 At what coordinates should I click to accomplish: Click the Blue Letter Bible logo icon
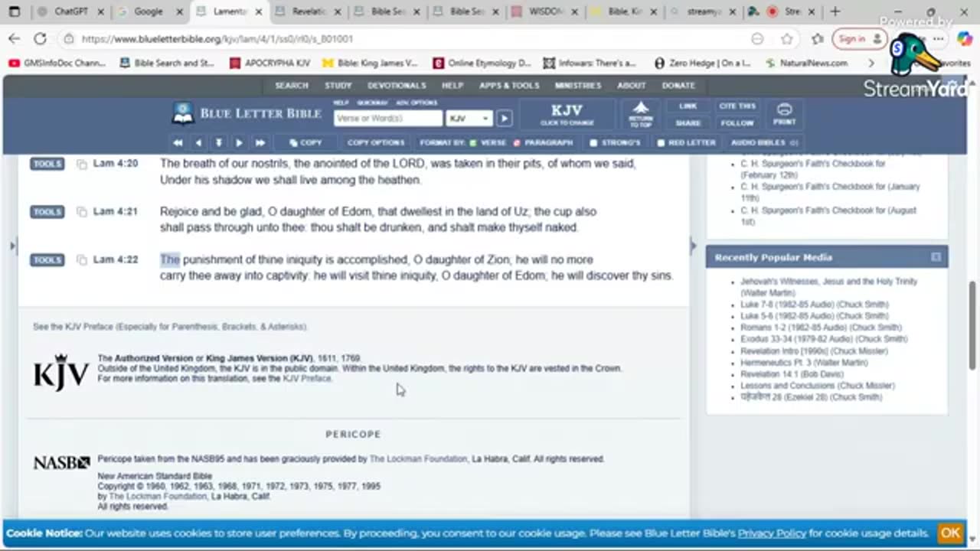182,113
